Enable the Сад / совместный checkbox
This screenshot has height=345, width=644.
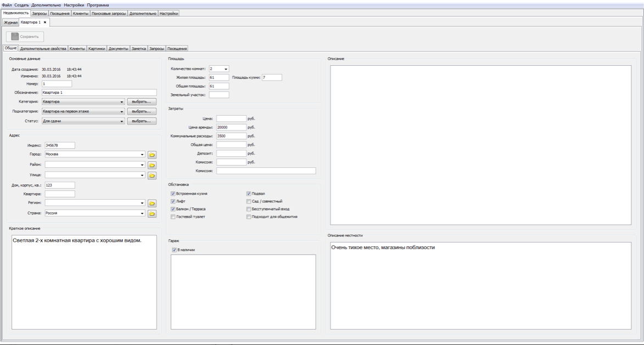[x=249, y=201]
